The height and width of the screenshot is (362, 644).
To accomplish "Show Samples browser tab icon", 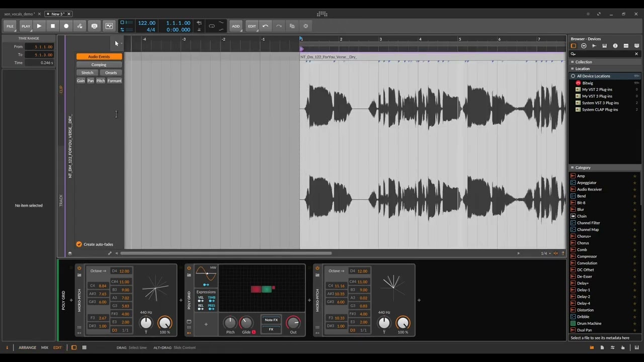I will coord(594,46).
